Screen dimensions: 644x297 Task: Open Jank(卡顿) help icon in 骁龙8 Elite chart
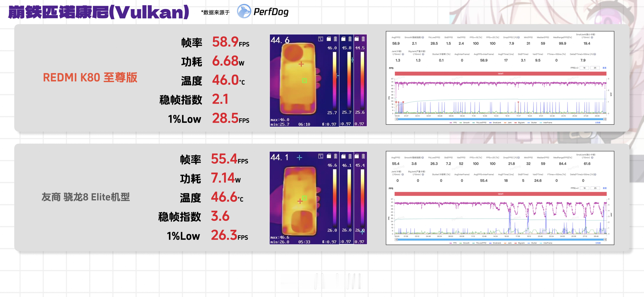(403, 174)
